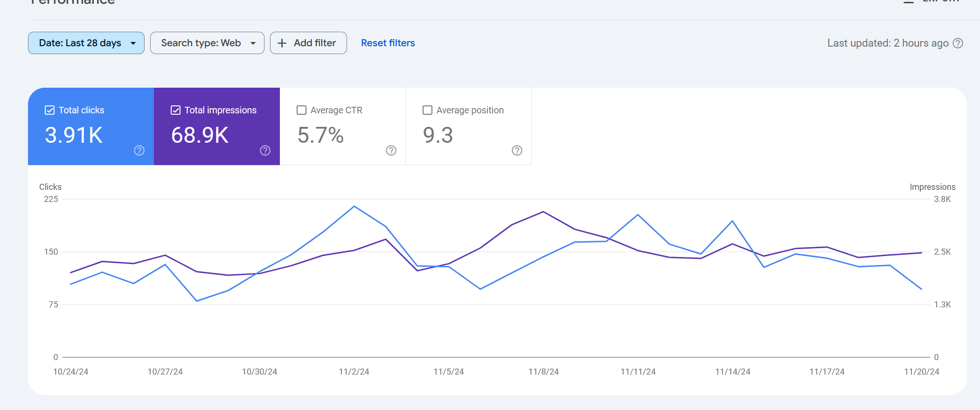Click the Add filter button

point(308,43)
